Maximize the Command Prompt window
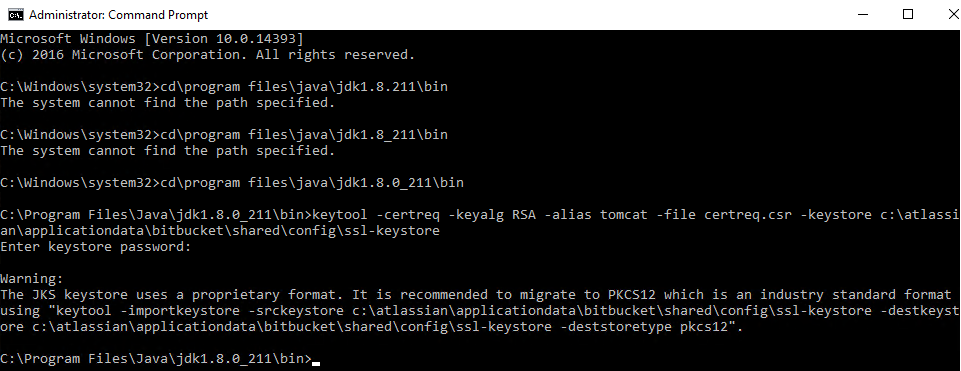The height and width of the screenshot is (371, 961). point(908,15)
